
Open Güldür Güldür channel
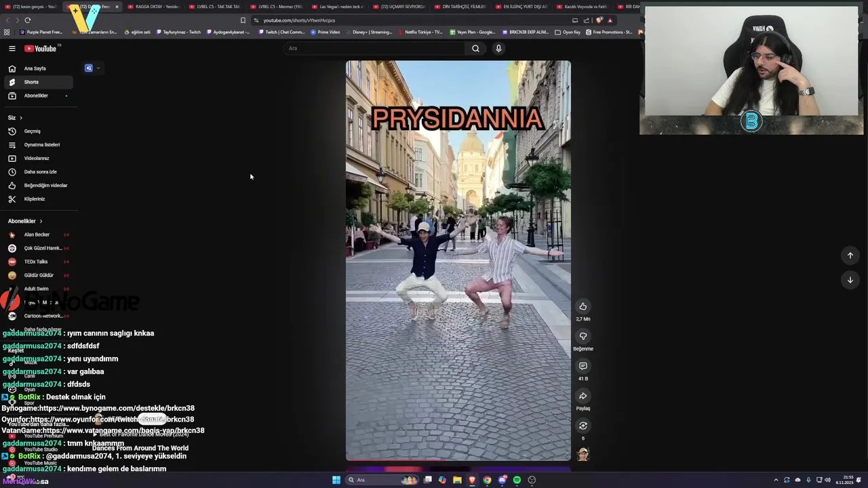tap(38, 275)
